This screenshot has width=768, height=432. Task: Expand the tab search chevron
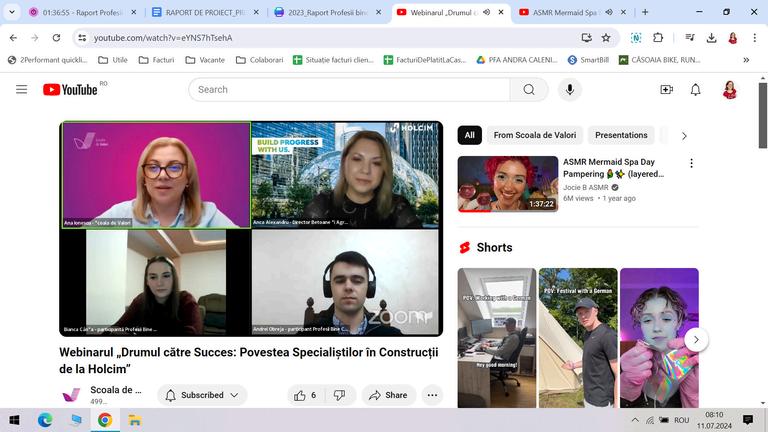click(x=12, y=12)
